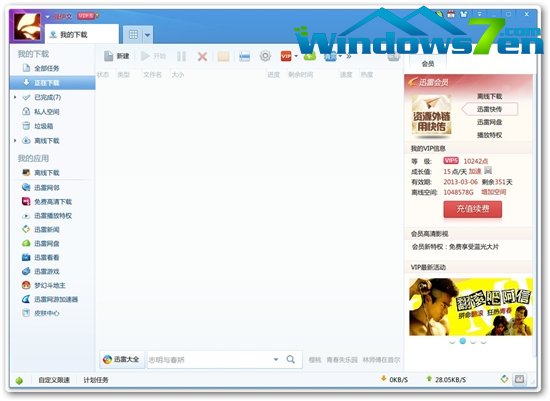Click the 资源外链用快传 promo image
This screenshot has height=401, width=550.
tap(431, 116)
